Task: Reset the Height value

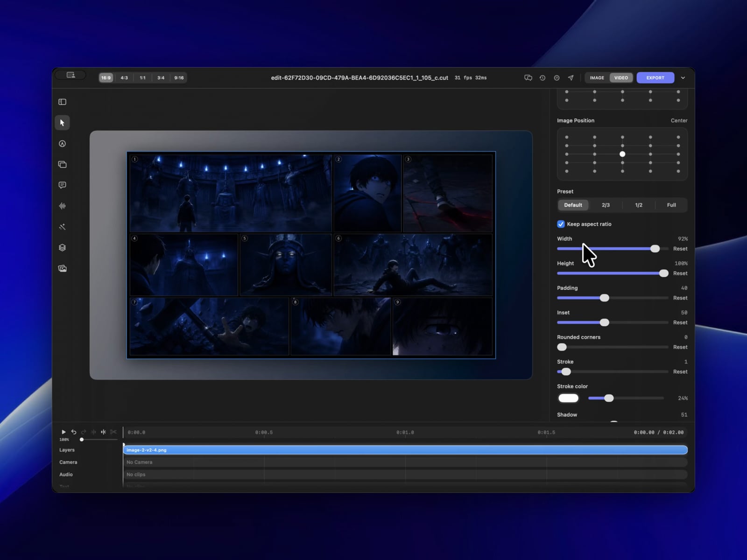Action: (680, 273)
